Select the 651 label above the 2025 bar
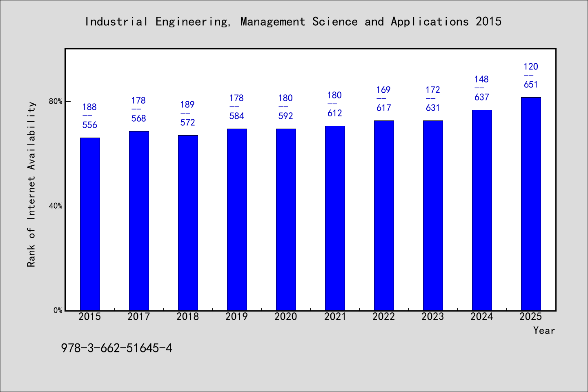 coord(531,85)
